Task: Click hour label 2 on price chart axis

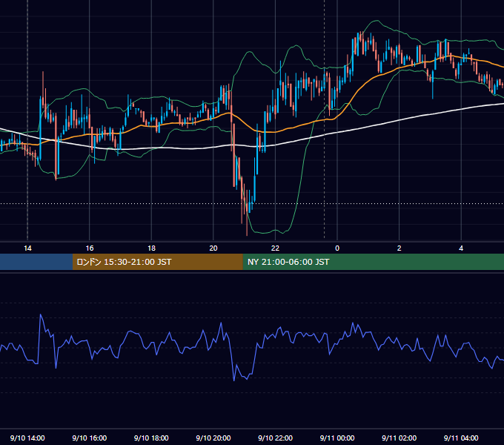Action: tap(399, 248)
